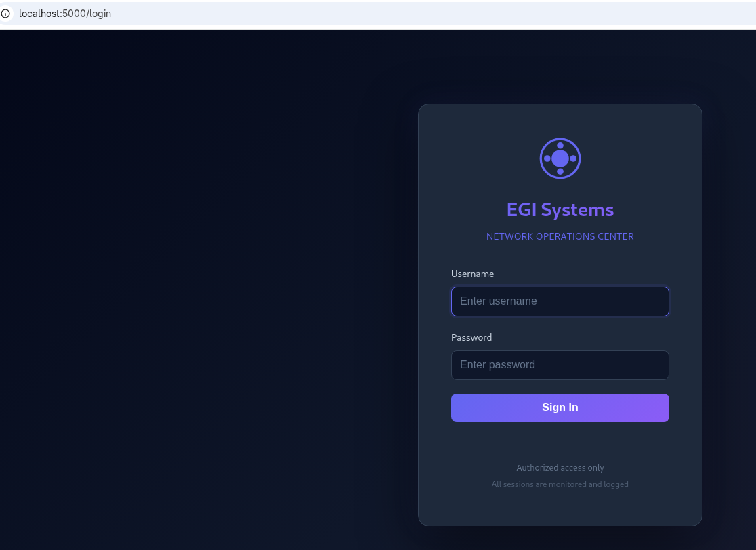
Task: Click the right small dot in the logo
Action: [x=573, y=158]
